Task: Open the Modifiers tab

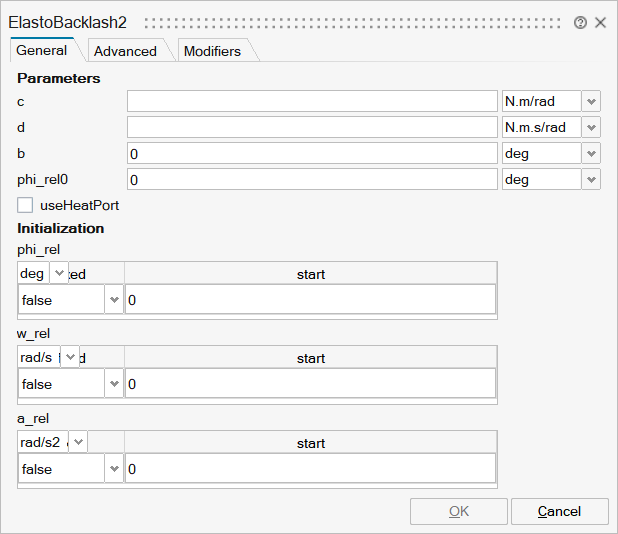Action: pos(212,51)
